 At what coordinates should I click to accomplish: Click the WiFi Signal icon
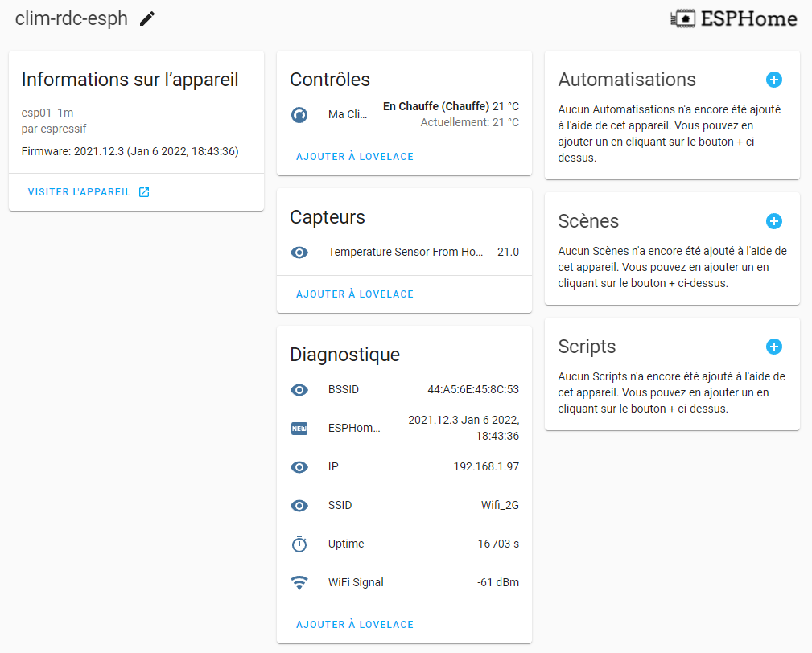point(299,582)
